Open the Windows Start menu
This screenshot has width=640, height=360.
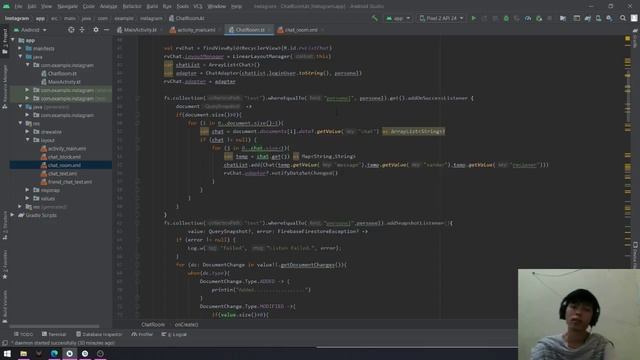click(7, 353)
